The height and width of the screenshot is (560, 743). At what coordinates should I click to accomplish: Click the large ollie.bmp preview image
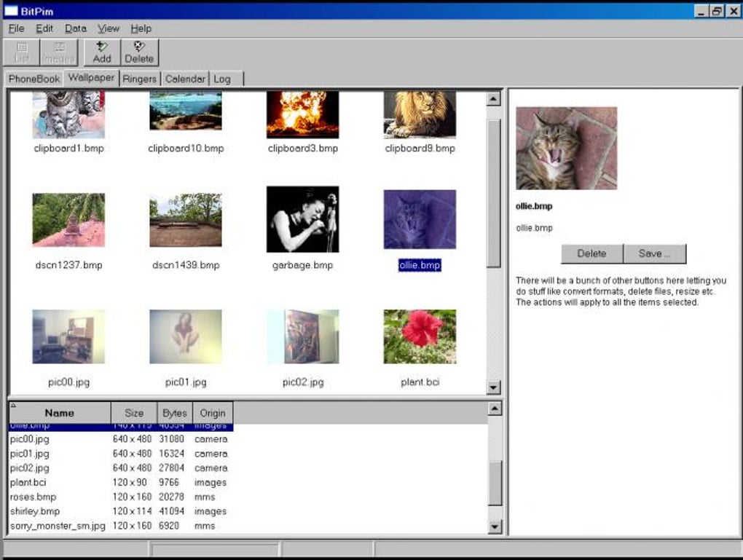[x=566, y=149]
